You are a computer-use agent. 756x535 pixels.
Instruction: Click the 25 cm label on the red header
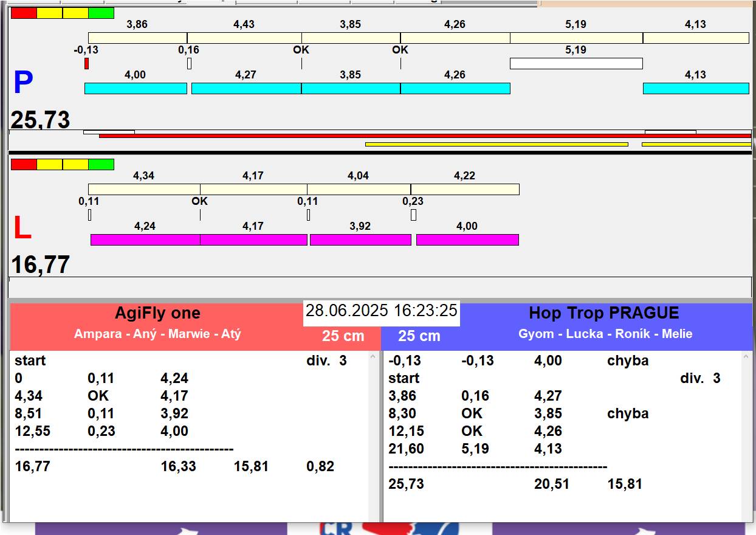tap(343, 336)
